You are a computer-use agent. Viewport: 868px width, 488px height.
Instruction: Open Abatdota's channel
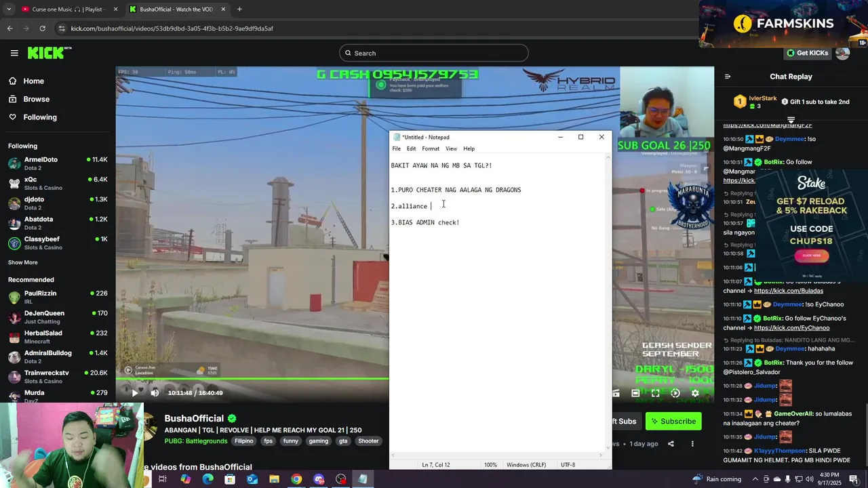click(58, 223)
